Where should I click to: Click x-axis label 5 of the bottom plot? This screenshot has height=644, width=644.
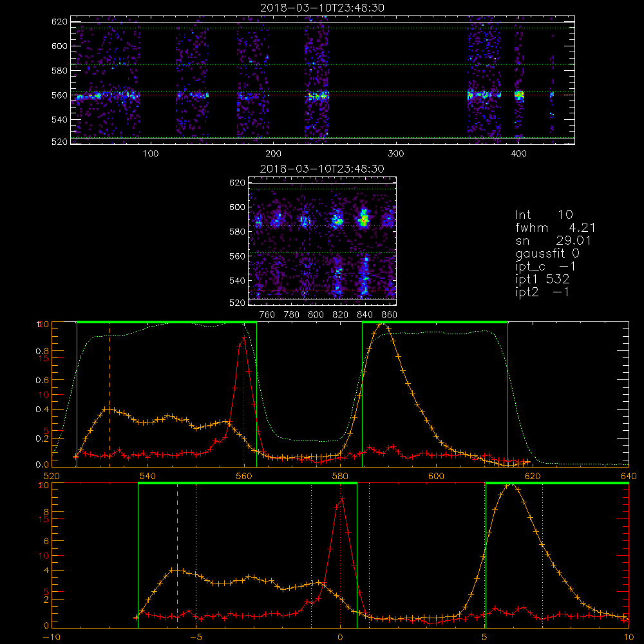point(485,637)
